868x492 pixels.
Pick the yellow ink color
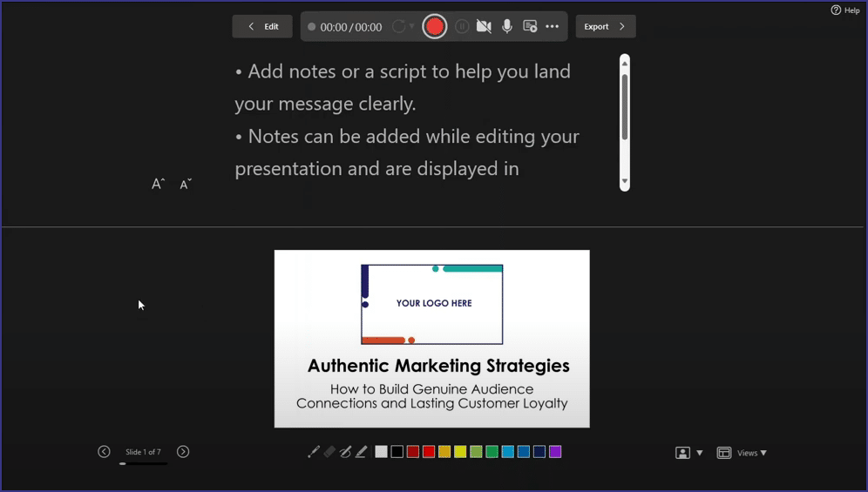coord(460,452)
